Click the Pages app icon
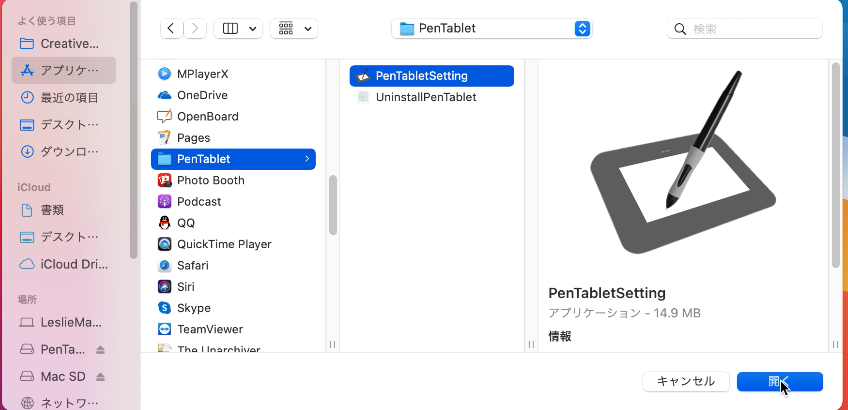The height and width of the screenshot is (410, 848). coord(164,137)
